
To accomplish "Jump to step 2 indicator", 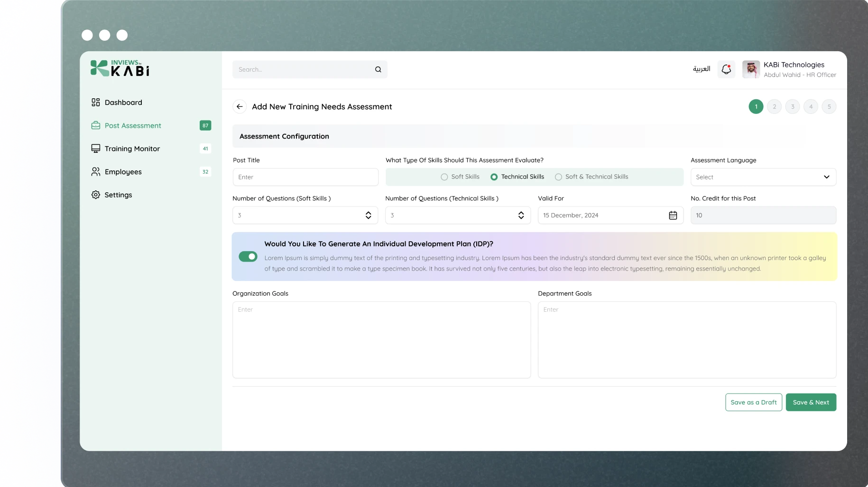I will coord(775,107).
